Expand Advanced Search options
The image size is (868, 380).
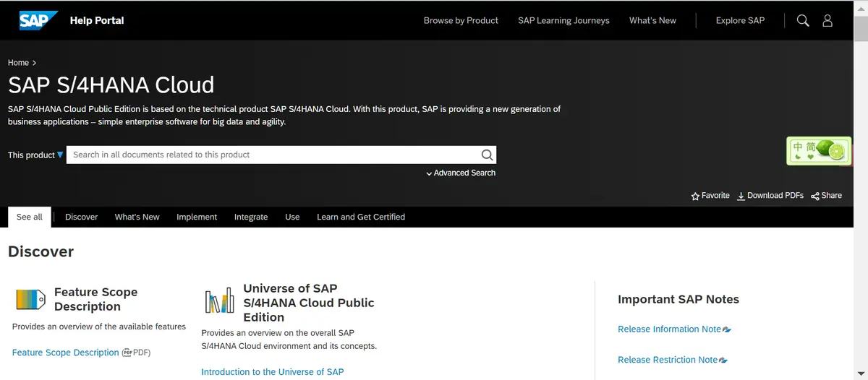(x=461, y=173)
